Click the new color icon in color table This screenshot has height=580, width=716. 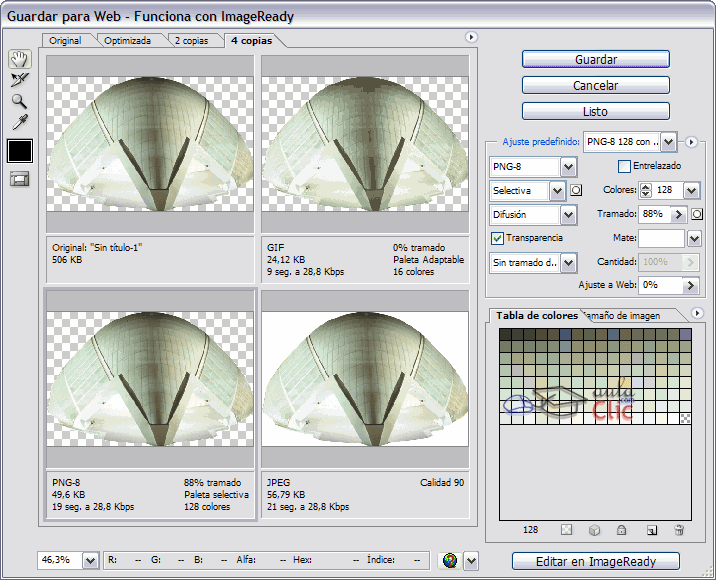651,530
